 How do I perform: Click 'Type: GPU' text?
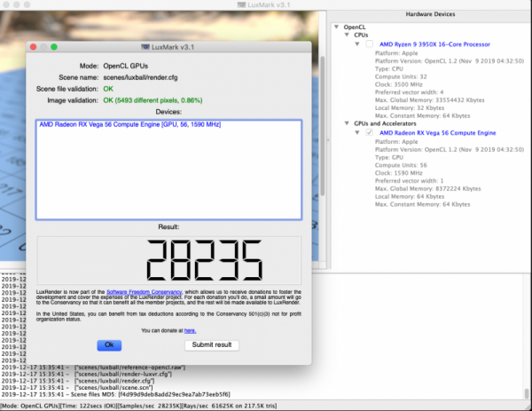(389, 158)
